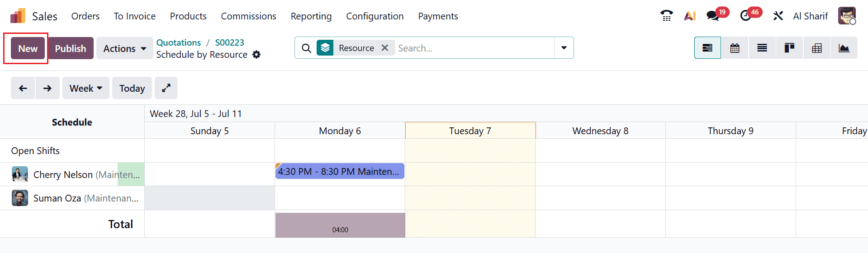Open the Payments menu
The height and width of the screenshot is (253, 868).
click(x=438, y=16)
